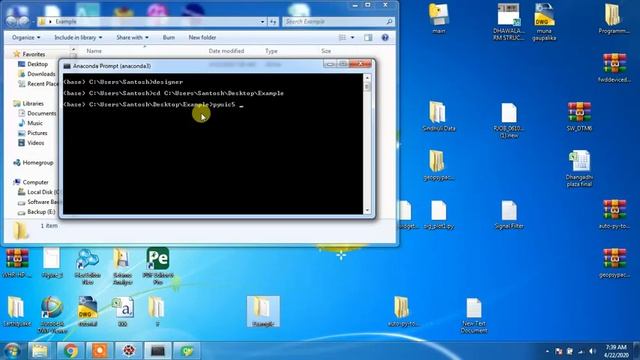
Task: Open the 'Dhangadhi plaza final' spreadsheet
Action: [579, 169]
